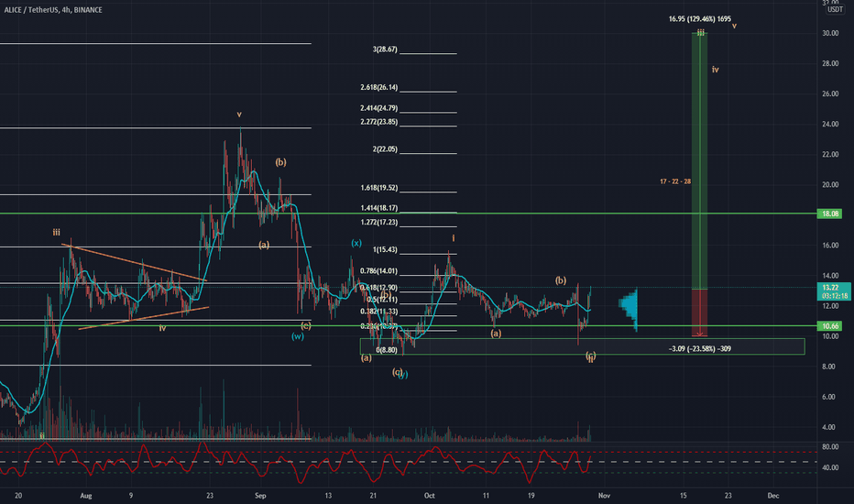This screenshot has height=504, width=854.
Task: Select the cyan (x) wave label
Action: 356,243
